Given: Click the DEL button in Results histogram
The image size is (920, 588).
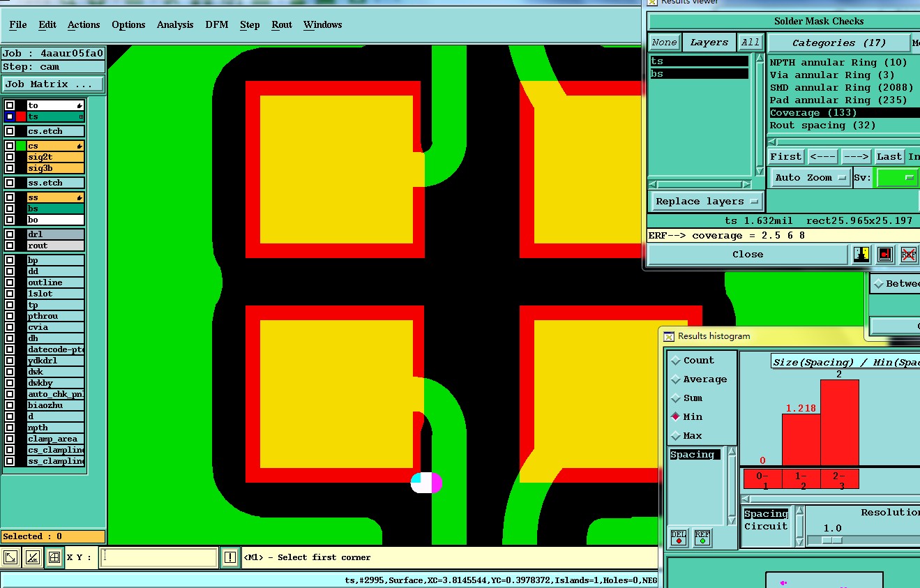Looking at the screenshot, I should (679, 537).
